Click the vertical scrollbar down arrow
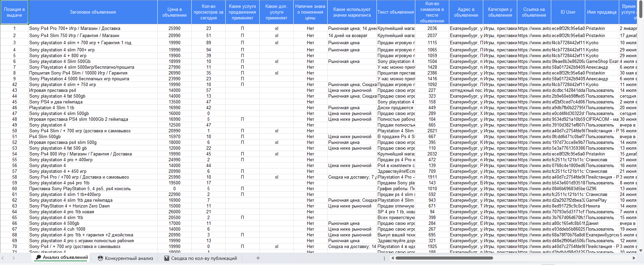The width and height of the screenshot is (644, 265). pyautogui.click(x=641, y=250)
